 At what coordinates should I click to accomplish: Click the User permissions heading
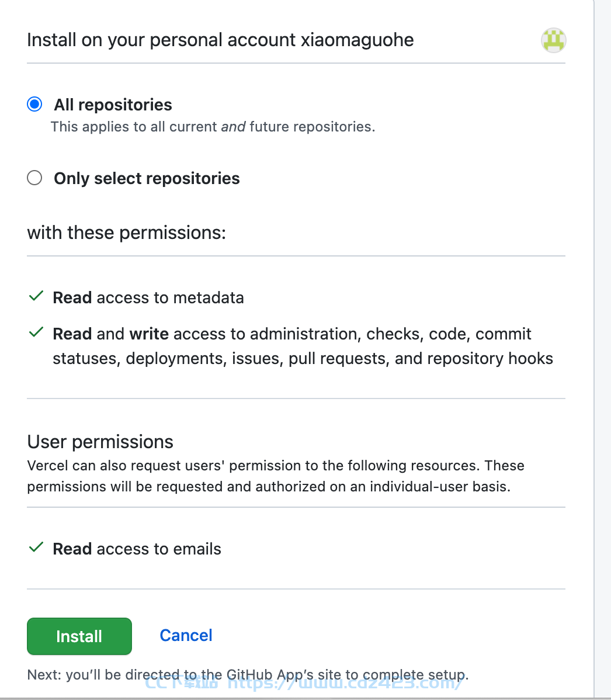point(100,442)
